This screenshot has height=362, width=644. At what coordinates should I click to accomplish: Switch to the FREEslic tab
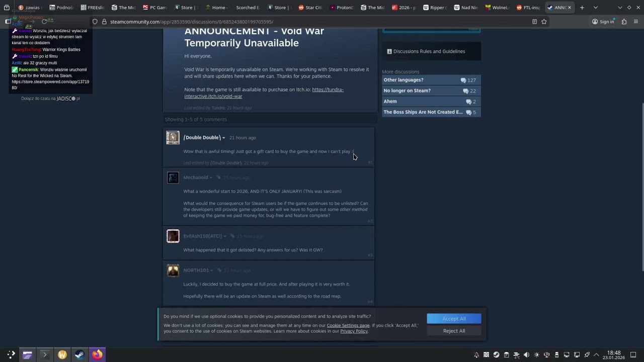(93, 8)
